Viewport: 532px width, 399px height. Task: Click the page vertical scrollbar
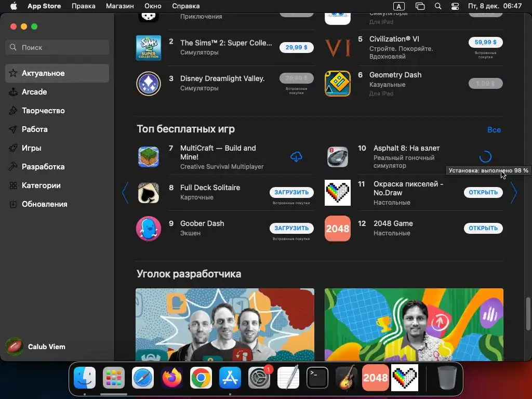click(528, 313)
